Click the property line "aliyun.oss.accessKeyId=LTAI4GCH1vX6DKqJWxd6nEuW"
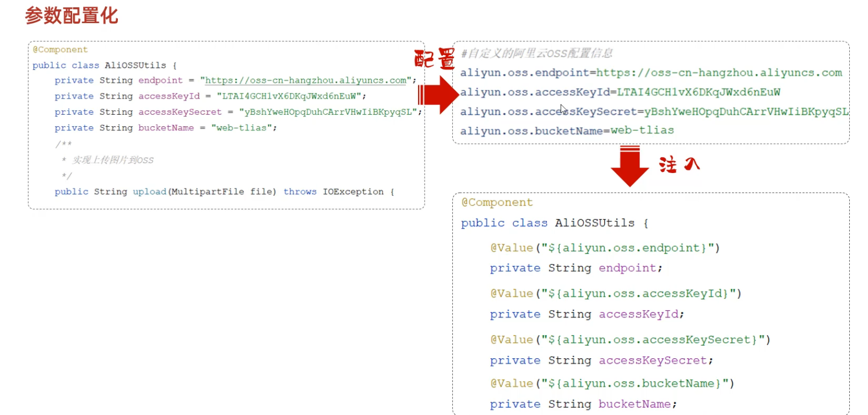This screenshot has width=868, height=415. tap(620, 92)
